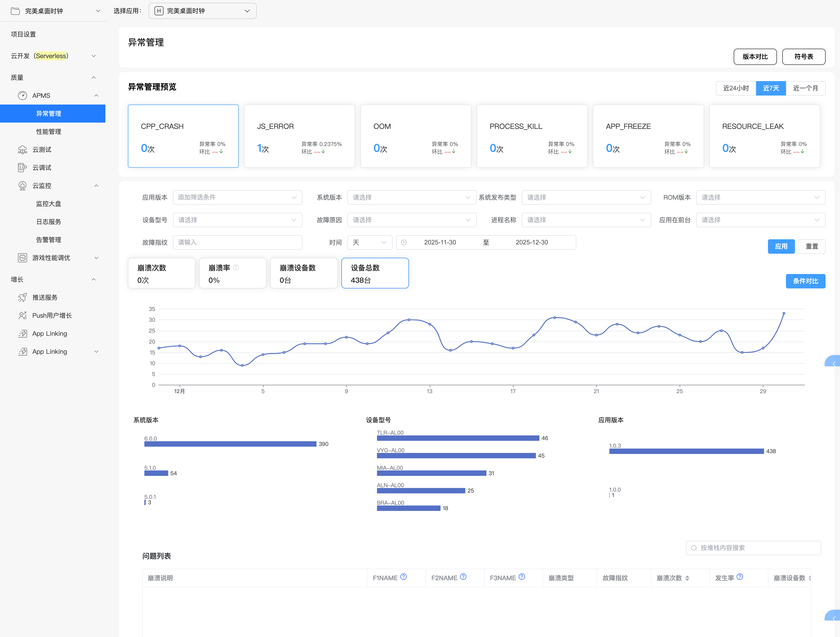
Task: Open the 系统版本 filter dropdown
Action: point(412,197)
